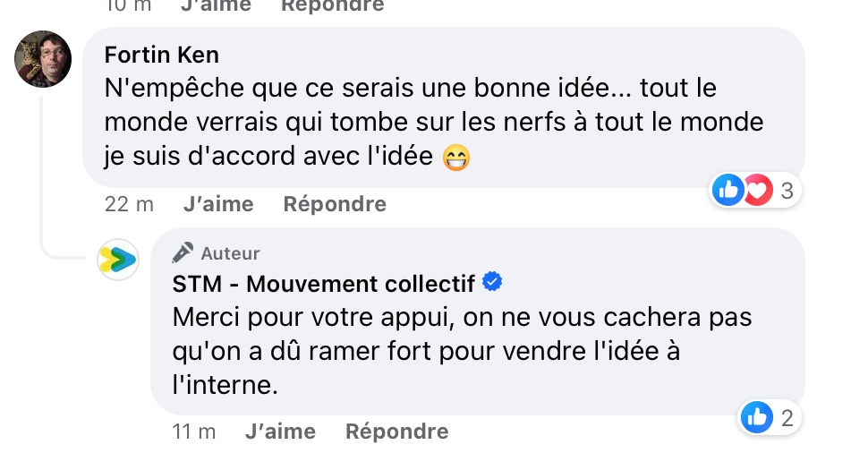The image size is (868, 453).
Task: Like Fortin Ken's comment with J'aime
Action: click(x=218, y=204)
